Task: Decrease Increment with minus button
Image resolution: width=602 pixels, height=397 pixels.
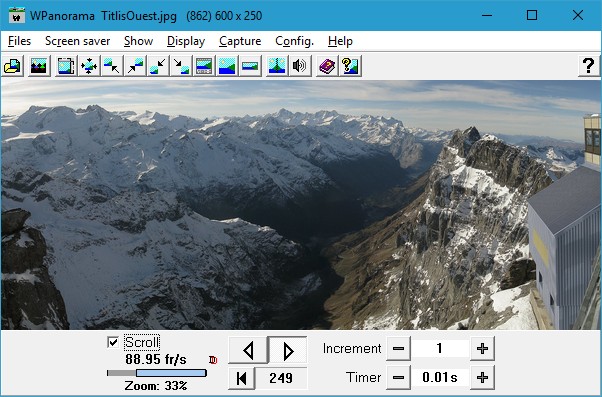Action: pos(398,349)
